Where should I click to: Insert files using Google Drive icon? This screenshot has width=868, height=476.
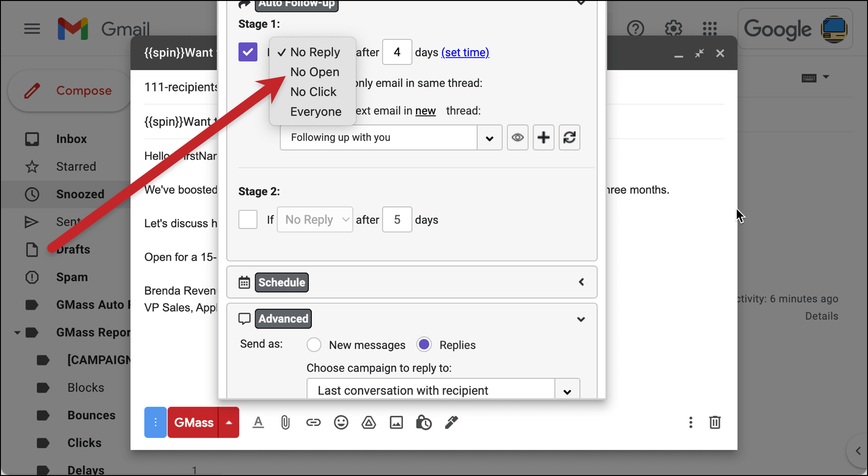coord(369,423)
